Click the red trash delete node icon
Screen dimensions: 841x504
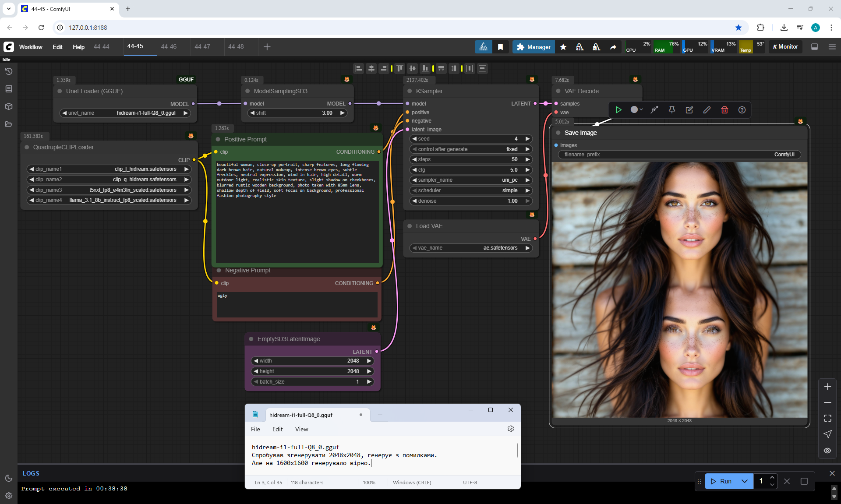[x=724, y=110]
